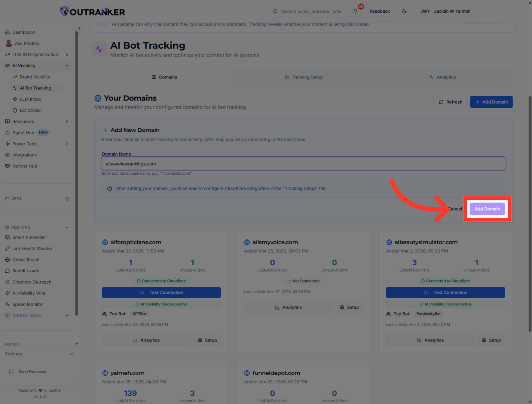Switch to the Tracking Setup tab
This screenshot has height=404, width=532.
tap(303, 77)
